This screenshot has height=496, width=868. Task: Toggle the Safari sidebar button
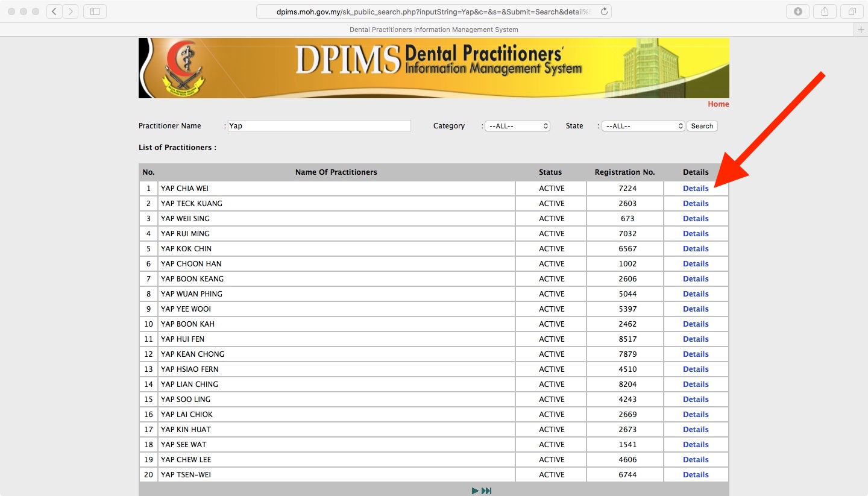[95, 11]
